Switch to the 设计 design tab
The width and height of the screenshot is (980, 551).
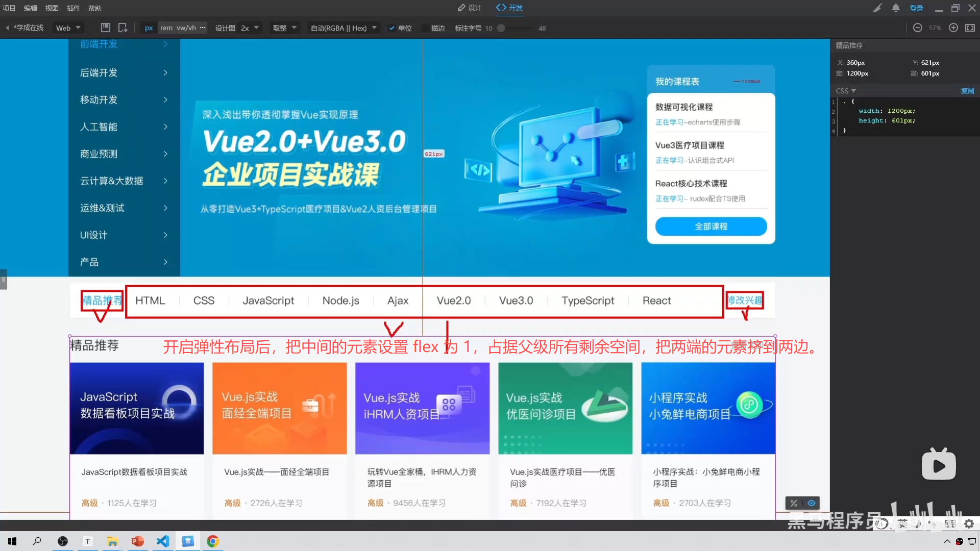point(470,8)
